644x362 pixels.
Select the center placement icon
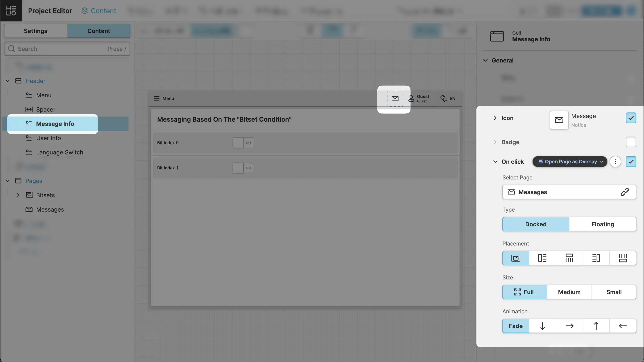[x=516, y=258]
